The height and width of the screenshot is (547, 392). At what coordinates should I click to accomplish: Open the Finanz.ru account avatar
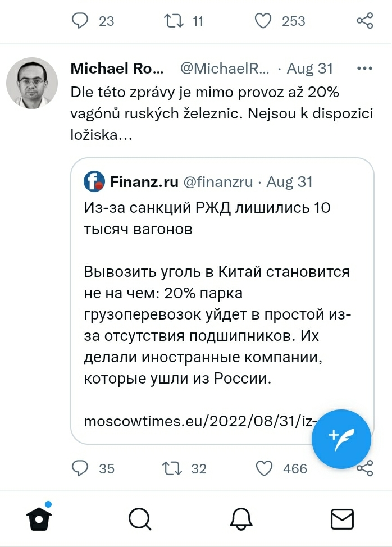(x=94, y=181)
